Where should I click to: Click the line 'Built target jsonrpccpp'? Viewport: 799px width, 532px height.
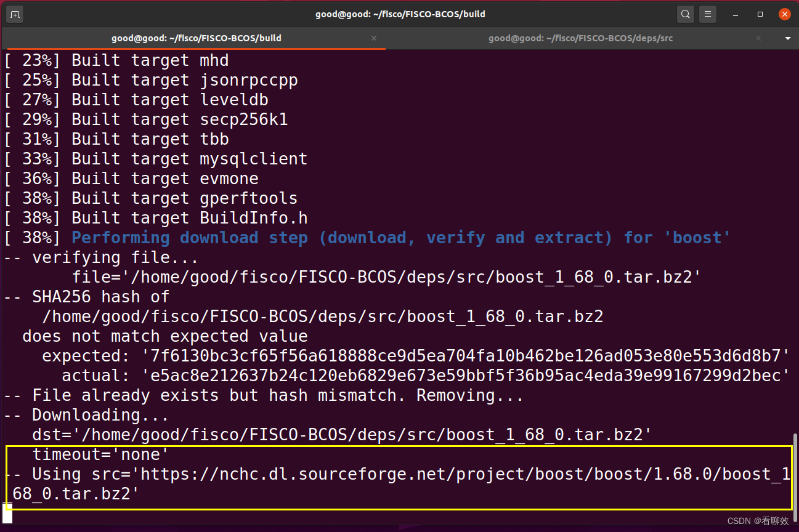151,80
